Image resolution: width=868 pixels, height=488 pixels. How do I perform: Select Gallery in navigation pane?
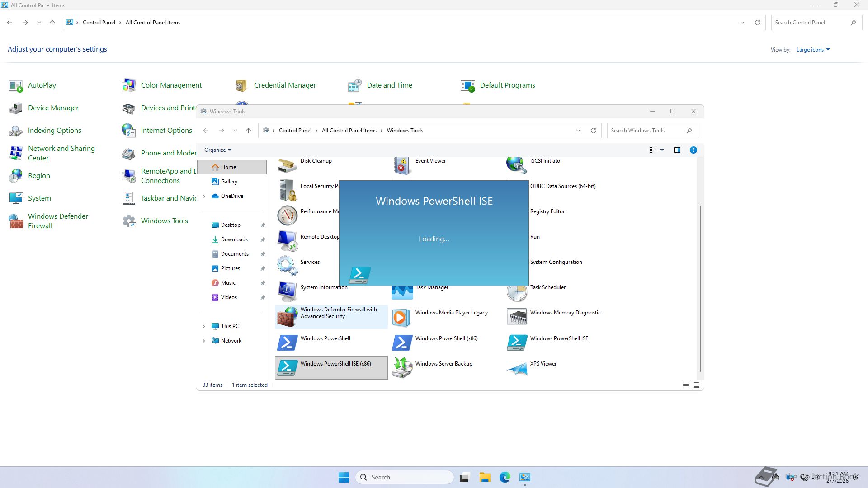[229, 182]
